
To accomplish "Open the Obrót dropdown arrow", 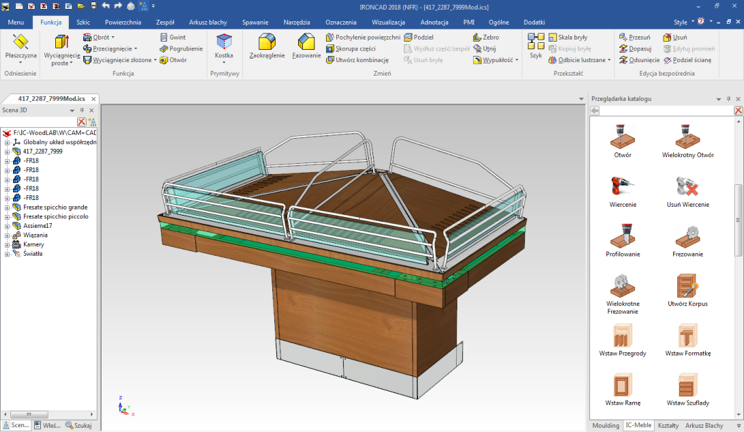I will coord(113,37).
